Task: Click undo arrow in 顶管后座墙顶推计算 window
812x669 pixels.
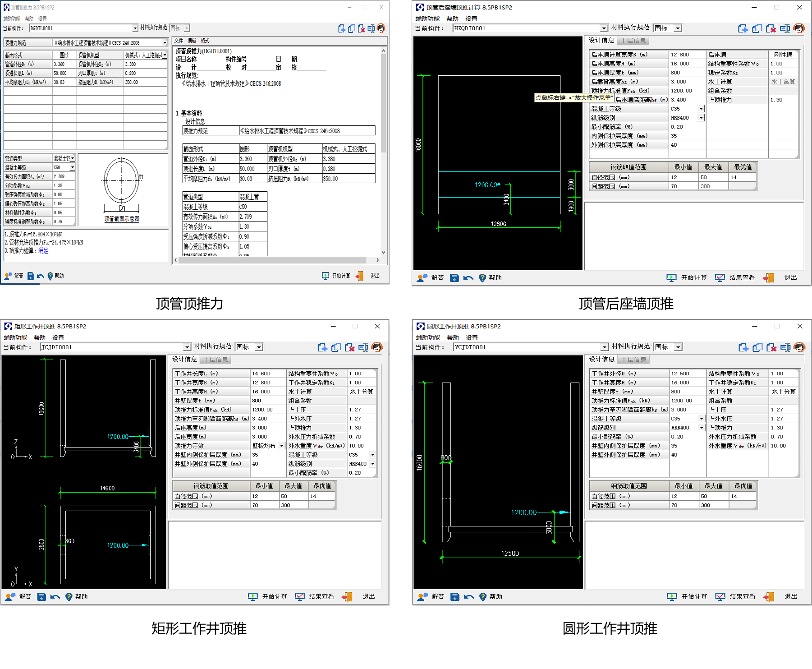Action: (468, 278)
